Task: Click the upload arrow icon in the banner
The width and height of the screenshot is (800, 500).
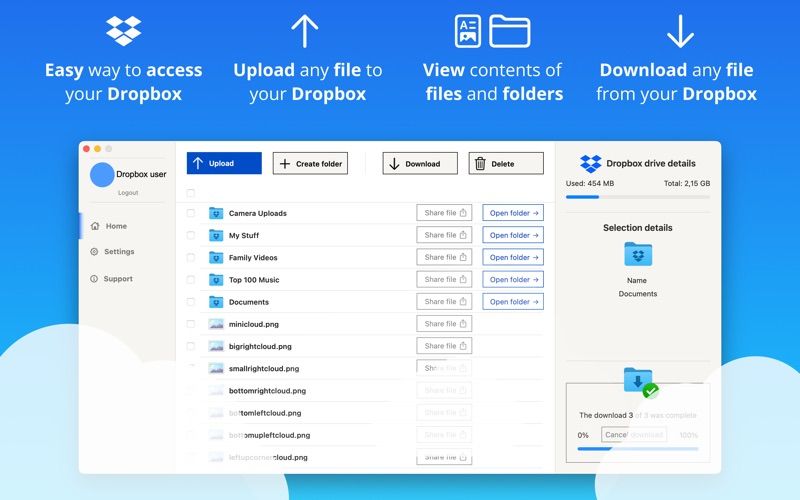Action: pos(305,31)
